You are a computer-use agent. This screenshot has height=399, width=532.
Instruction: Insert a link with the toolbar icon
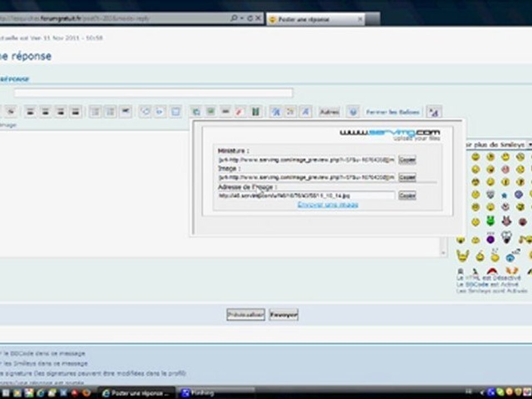pyautogui.click(x=226, y=111)
